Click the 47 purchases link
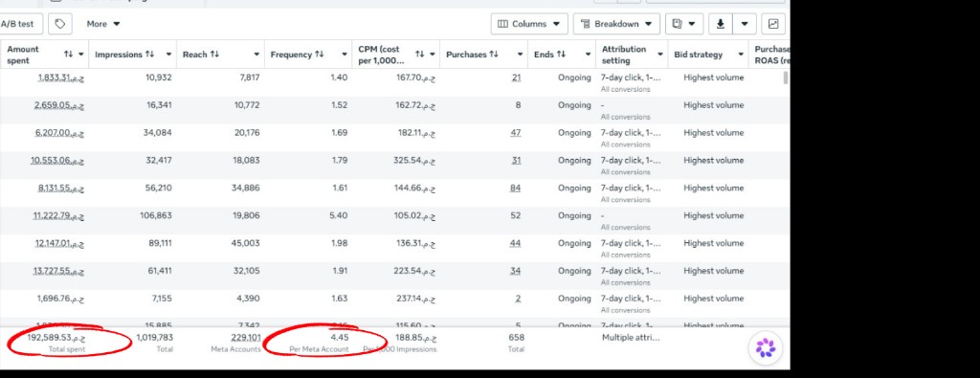 click(515, 132)
